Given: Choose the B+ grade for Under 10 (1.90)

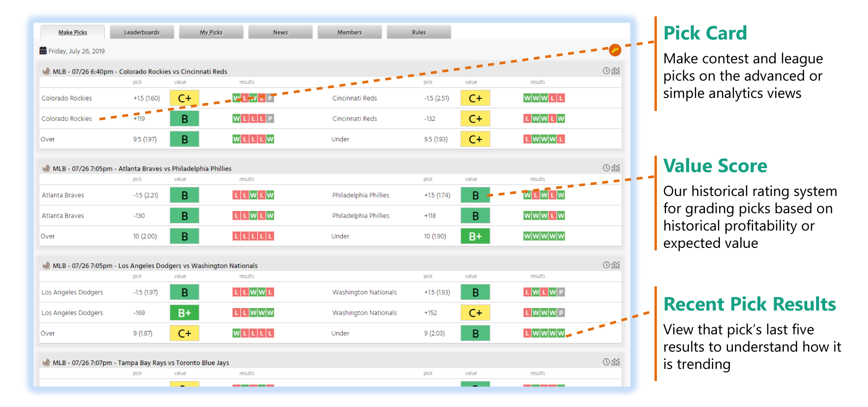Looking at the screenshot, I should [475, 236].
